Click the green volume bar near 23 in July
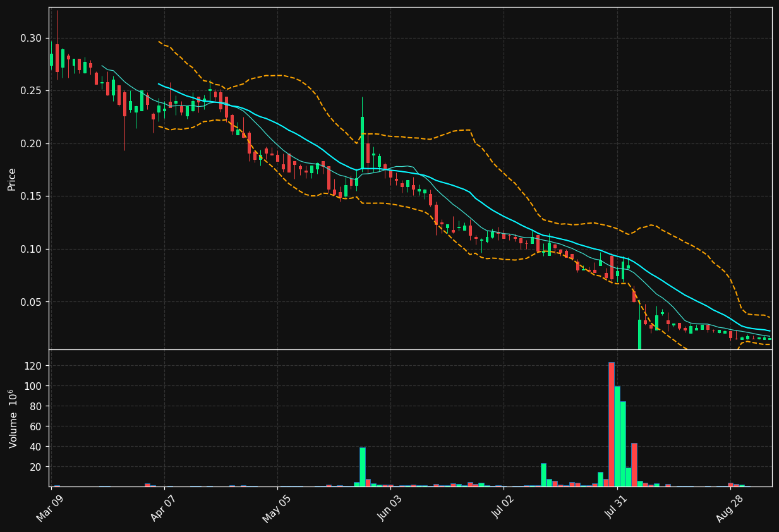Image resolution: width=779 pixels, height=532 pixels. (543, 475)
